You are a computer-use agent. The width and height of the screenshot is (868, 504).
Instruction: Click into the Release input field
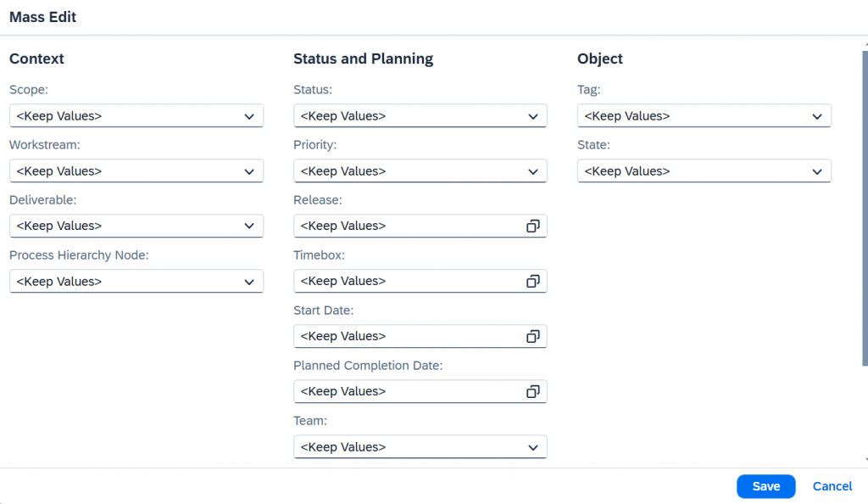[x=409, y=226]
